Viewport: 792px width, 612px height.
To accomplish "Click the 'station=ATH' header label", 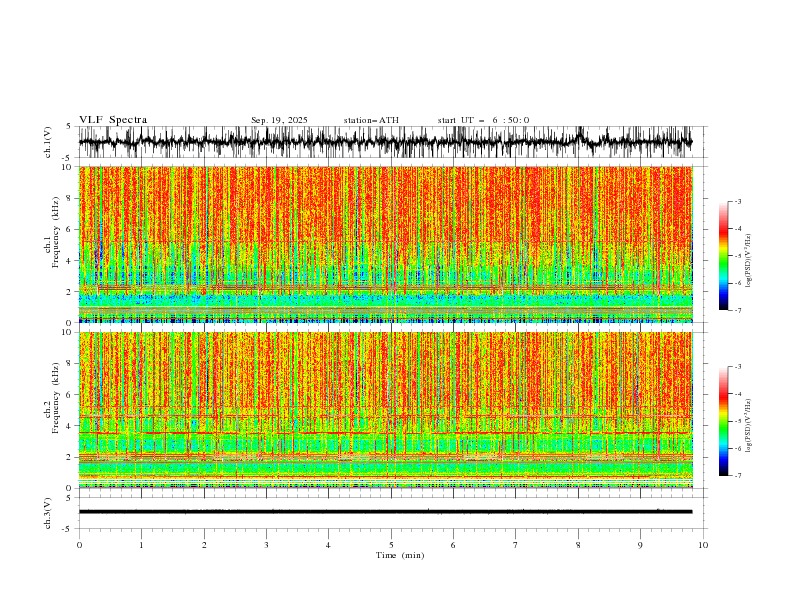I will point(371,120).
